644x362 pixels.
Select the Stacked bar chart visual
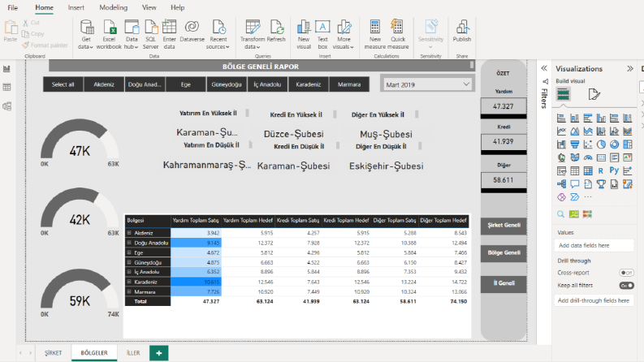pyautogui.click(x=561, y=119)
